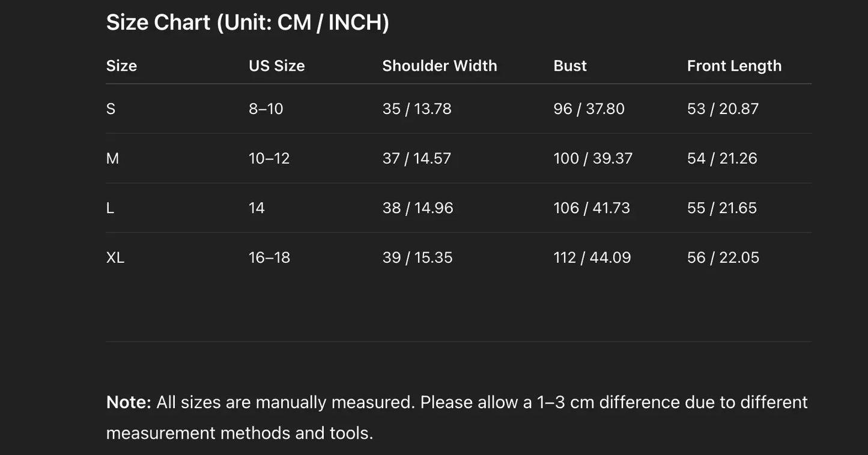Click the Shoulder Width column header

tap(439, 65)
